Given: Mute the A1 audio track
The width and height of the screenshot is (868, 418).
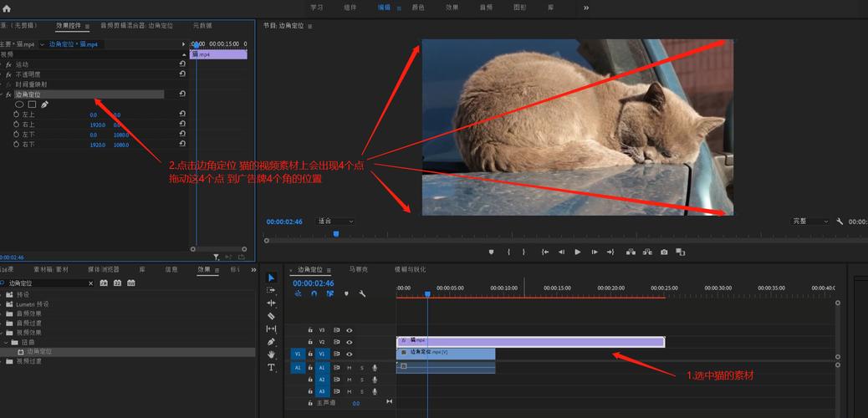Looking at the screenshot, I should click(350, 367).
